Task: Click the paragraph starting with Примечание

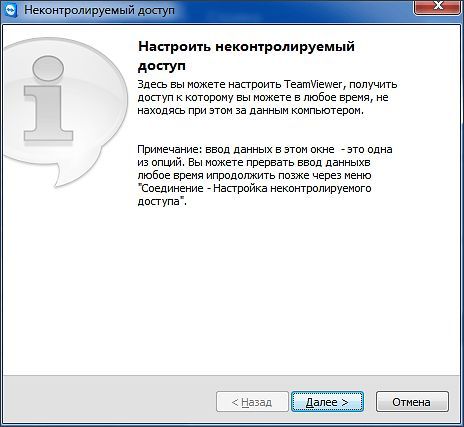Action: point(265,175)
